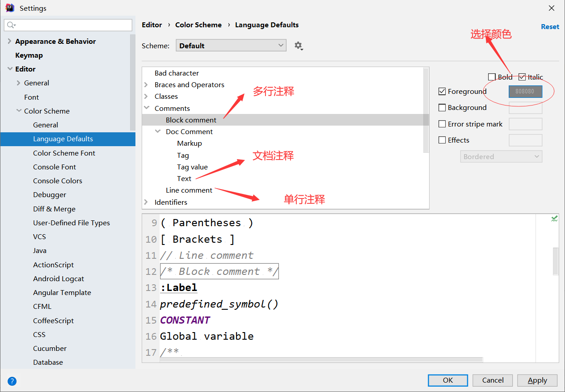Select the Block comment item
This screenshot has width=565, height=392.
point(285,120)
